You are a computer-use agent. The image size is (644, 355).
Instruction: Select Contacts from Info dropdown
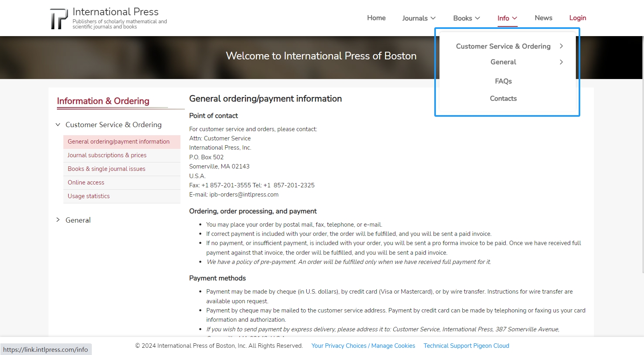click(x=503, y=98)
